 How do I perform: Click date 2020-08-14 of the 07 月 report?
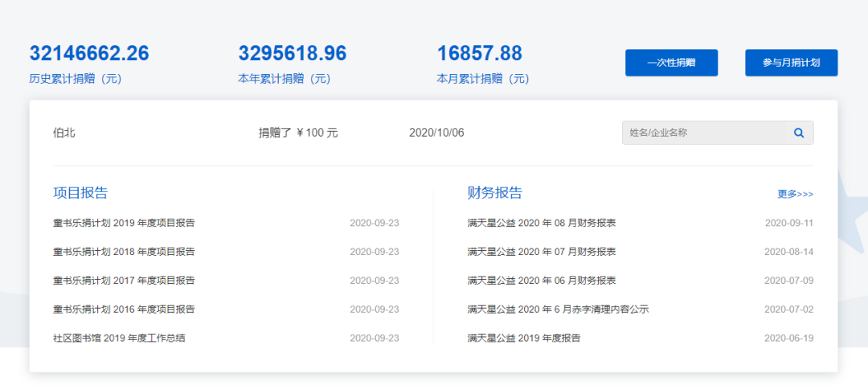coord(789,252)
